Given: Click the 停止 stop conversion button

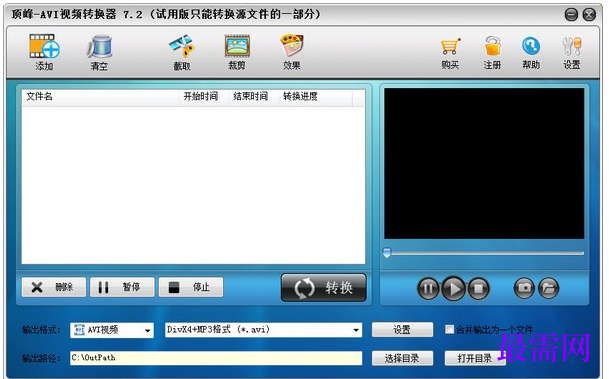Looking at the screenshot, I should [191, 287].
